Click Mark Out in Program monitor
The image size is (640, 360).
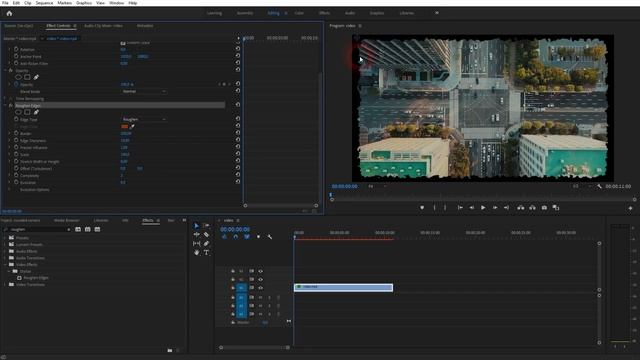point(445,207)
